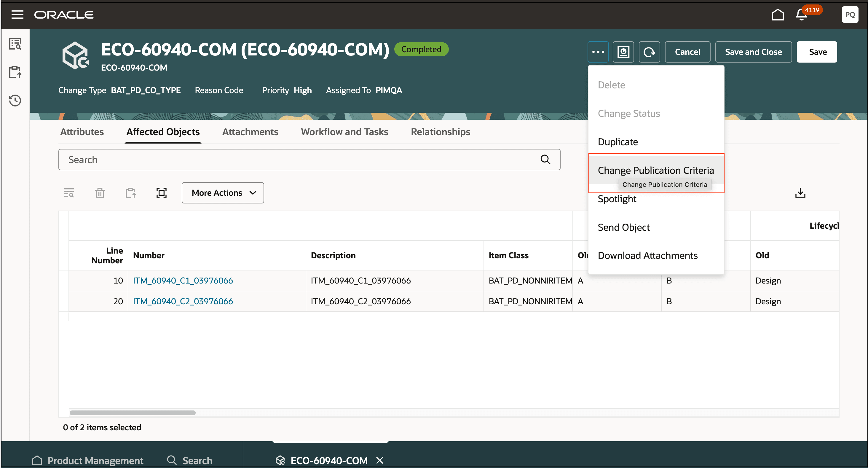The width and height of the screenshot is (868, 468).
Task: Expand the More Actions dropdown
Action: 222,192
